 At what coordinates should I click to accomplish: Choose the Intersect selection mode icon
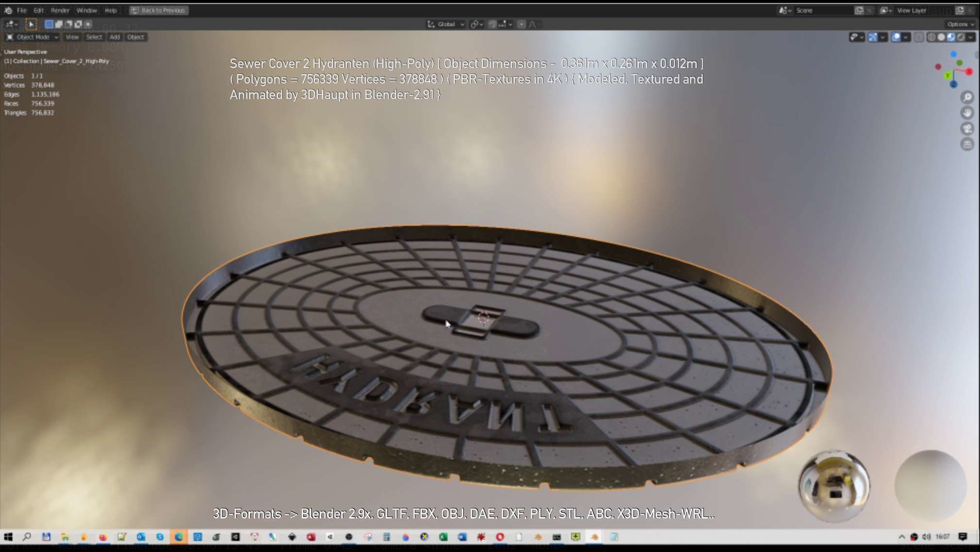coord(88,24)
